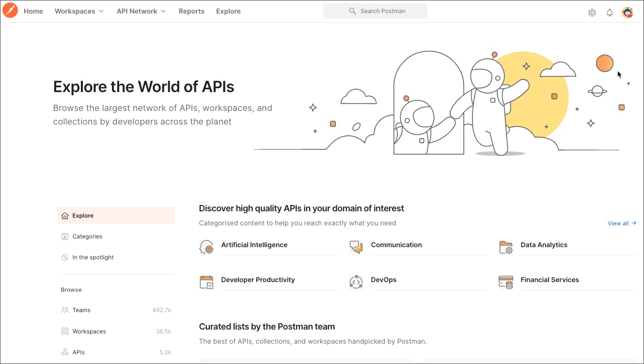Expand the Workspaces dropdown chevron
Image resolution: width=644 pixels, height=364 pixels.
pos(101,11)
